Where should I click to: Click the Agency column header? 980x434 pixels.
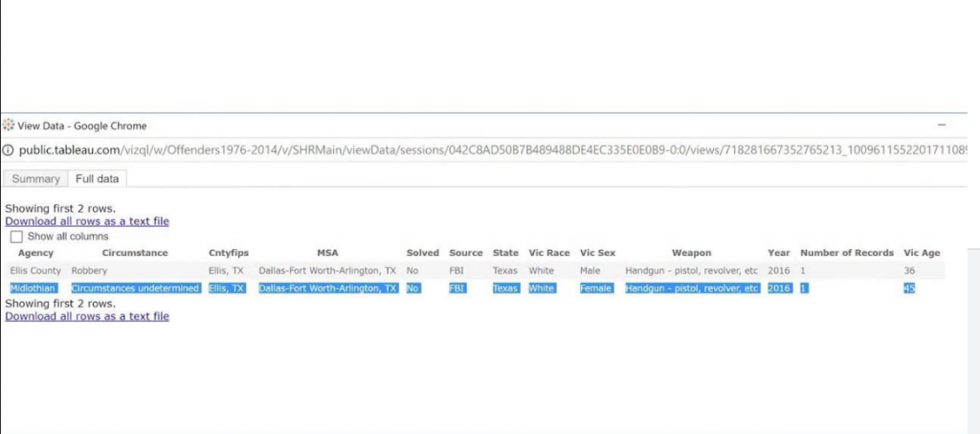point(35,253)
